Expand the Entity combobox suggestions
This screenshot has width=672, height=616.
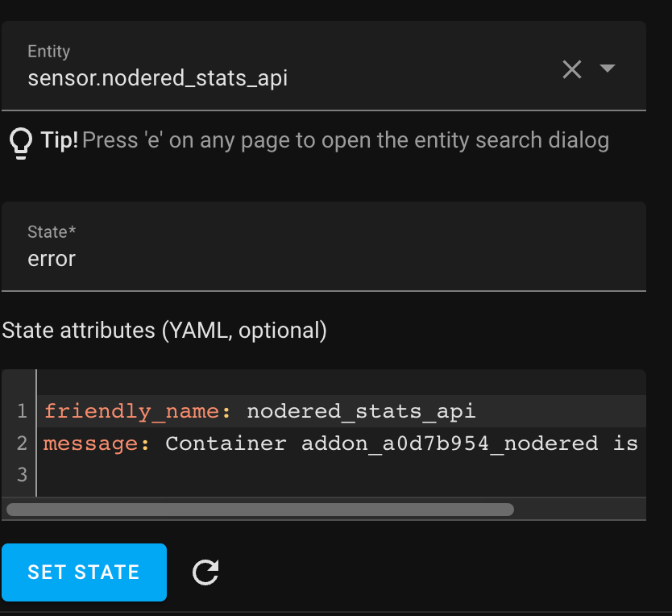tap(608, 69)
